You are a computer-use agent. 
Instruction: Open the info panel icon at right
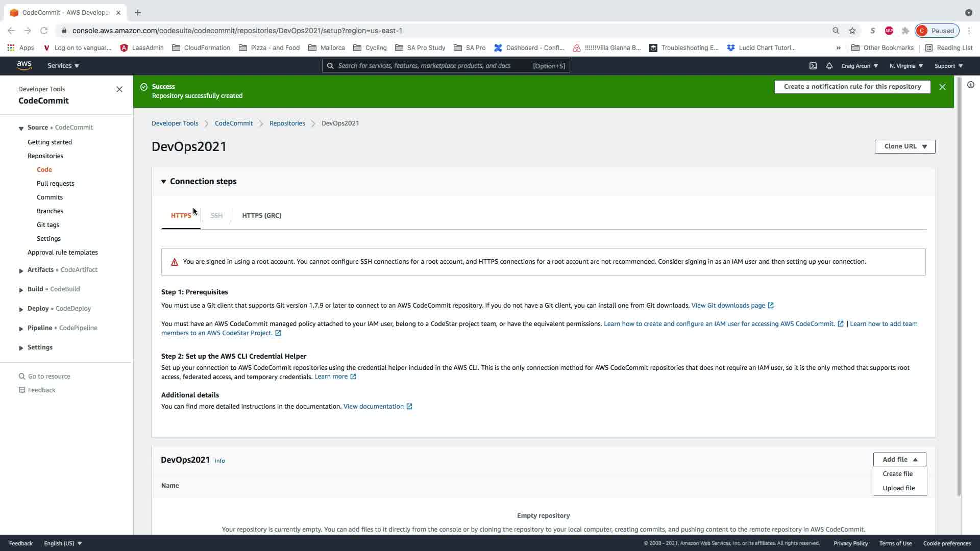(x=970, y=85)
